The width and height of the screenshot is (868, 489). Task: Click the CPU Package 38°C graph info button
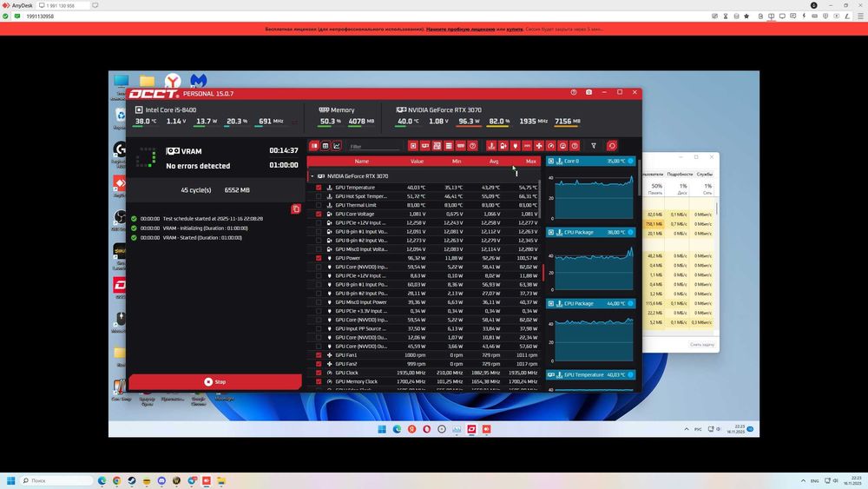click(630, 232)
